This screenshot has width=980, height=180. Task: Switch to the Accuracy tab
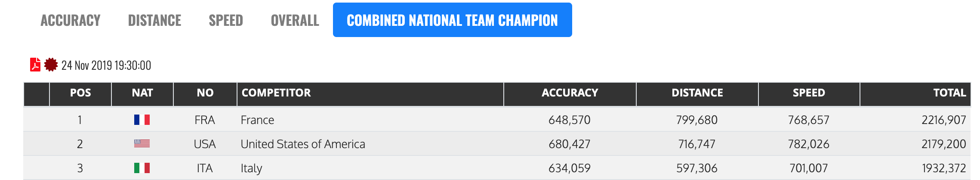click(71, 20)
